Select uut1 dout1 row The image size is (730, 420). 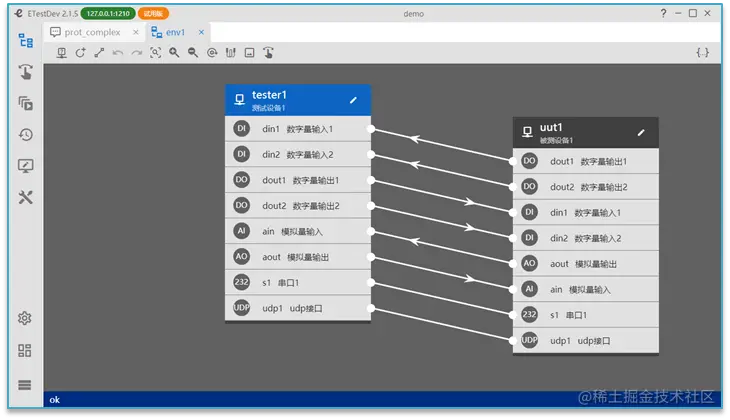coord(586,162)
